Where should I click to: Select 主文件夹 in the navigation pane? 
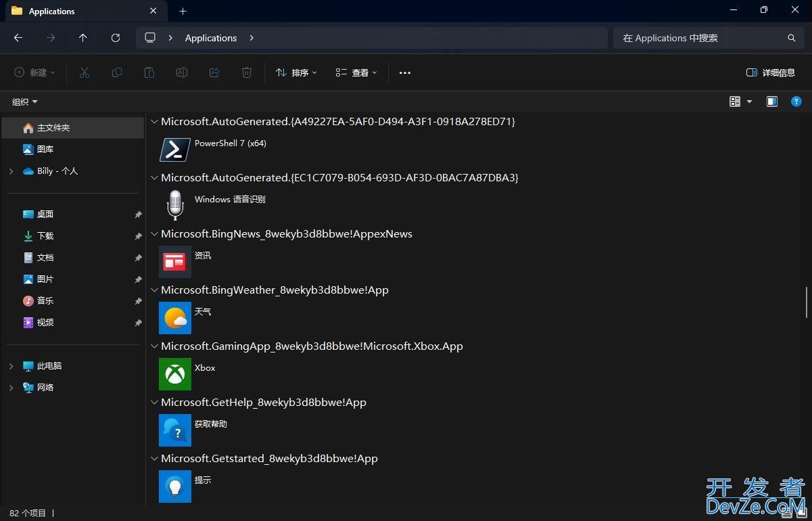point(73,128)
